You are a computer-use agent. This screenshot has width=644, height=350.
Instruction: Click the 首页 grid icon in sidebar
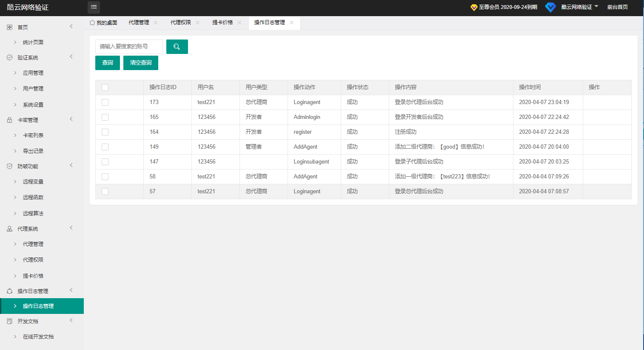coord(9,26)
